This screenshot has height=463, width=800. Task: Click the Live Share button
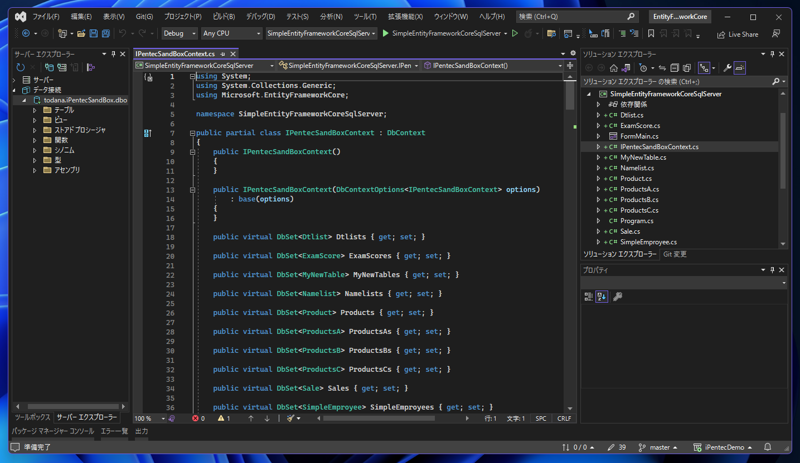[x=737, y=34]
